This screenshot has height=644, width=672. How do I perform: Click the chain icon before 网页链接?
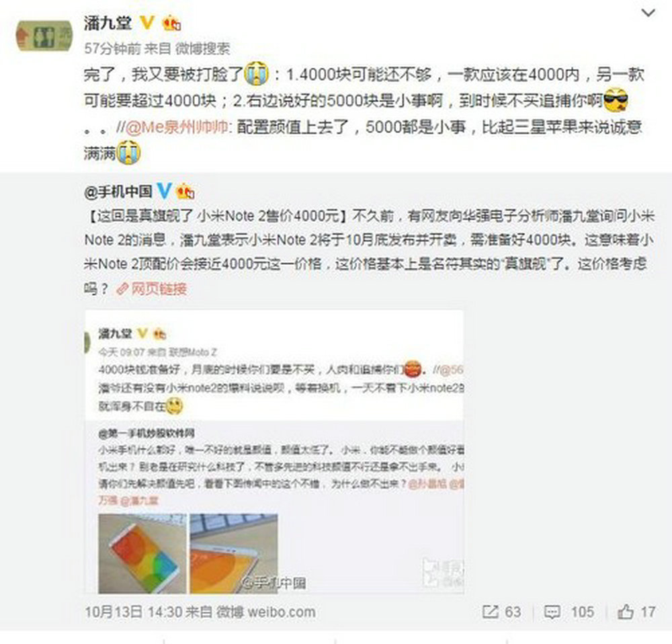[x=122, y=290]
